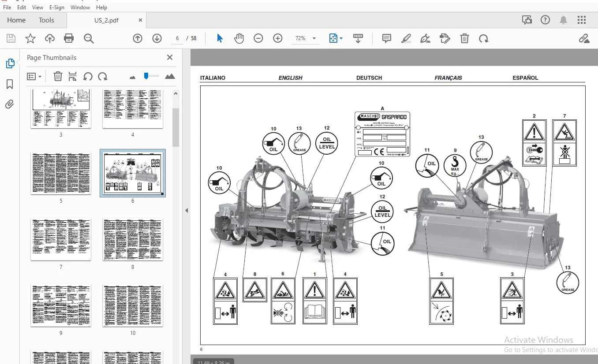Select the highlighter pen tool
This screenshot has width=598, height=364.
406,38
